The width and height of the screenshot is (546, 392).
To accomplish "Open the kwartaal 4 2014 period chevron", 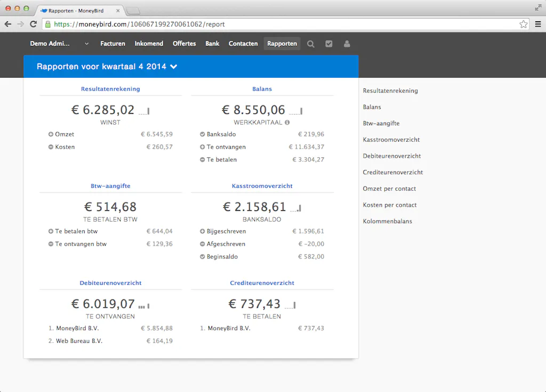I will 173,67.
